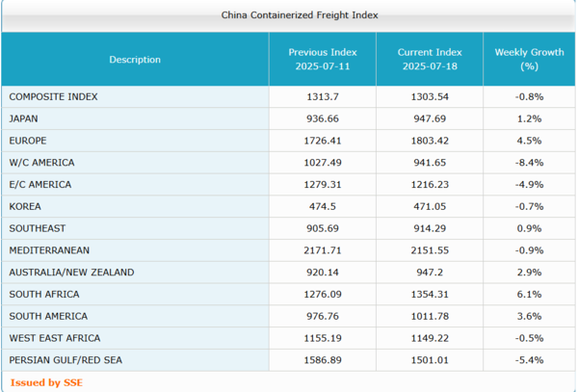Click the Previous Index 2025-07-11 header
The image size is (578, 392).
(x=323, y=60)
